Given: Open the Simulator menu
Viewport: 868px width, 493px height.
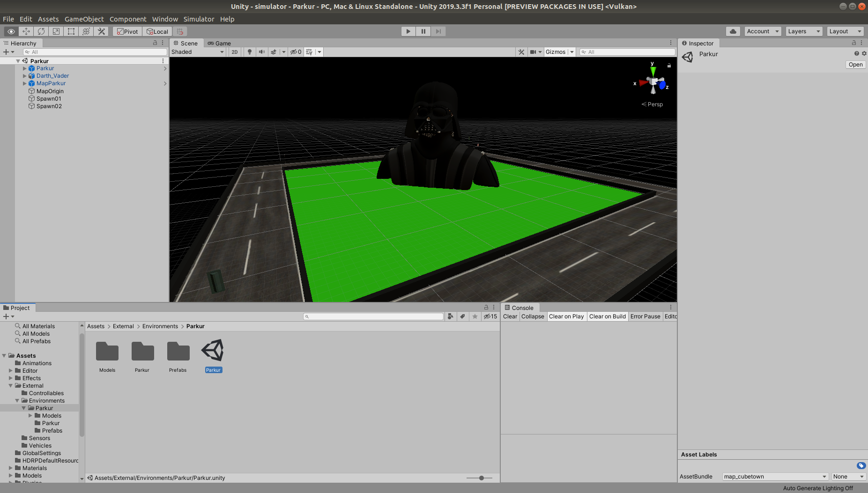Looking at the screenshot, I should [199, 19].
